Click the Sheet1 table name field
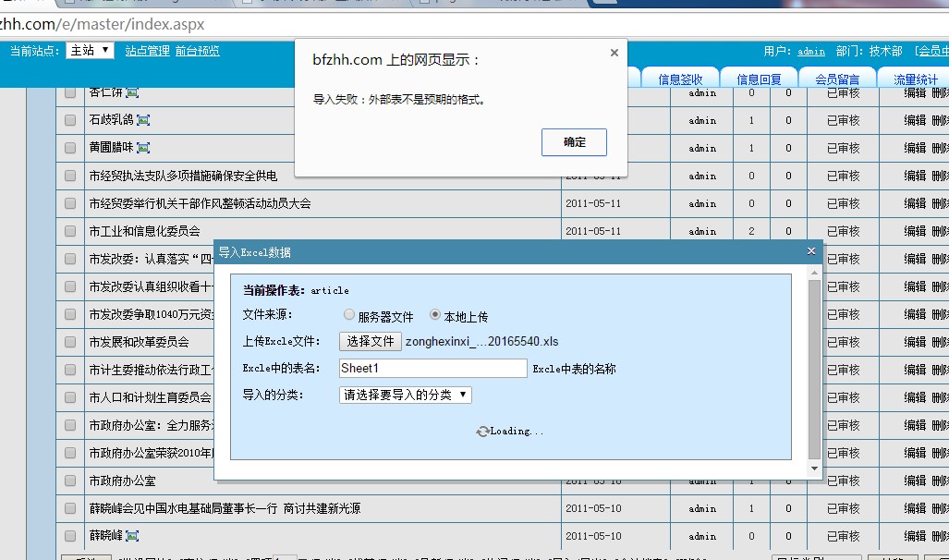This screenshot has height=560, width=949. [x=432, y=368]
